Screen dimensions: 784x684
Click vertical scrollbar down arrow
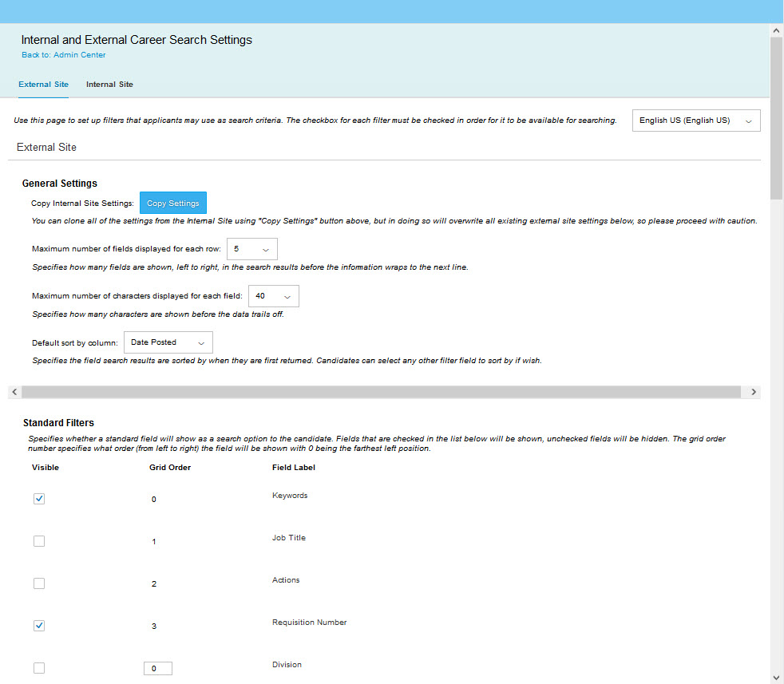[777, 678]
